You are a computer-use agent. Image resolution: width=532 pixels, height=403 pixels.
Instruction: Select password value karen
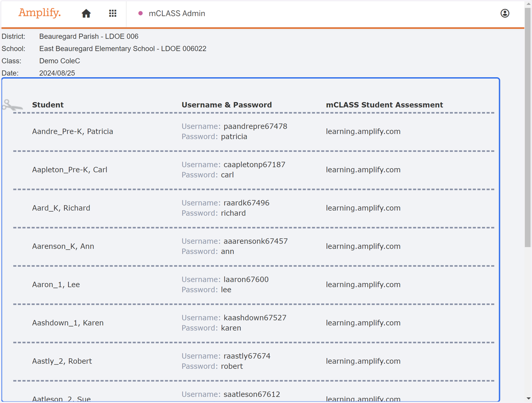point(231,328)
